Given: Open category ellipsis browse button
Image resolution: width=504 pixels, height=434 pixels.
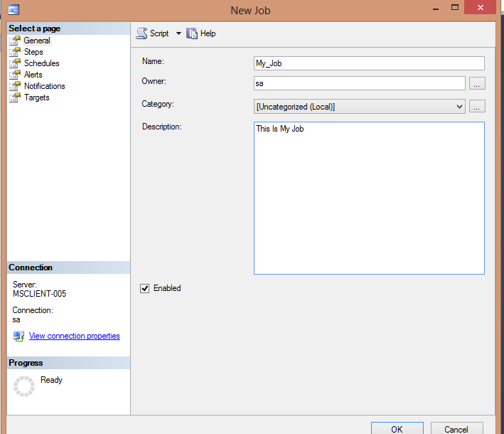Looking at the screenshot, I should (478, 107).
